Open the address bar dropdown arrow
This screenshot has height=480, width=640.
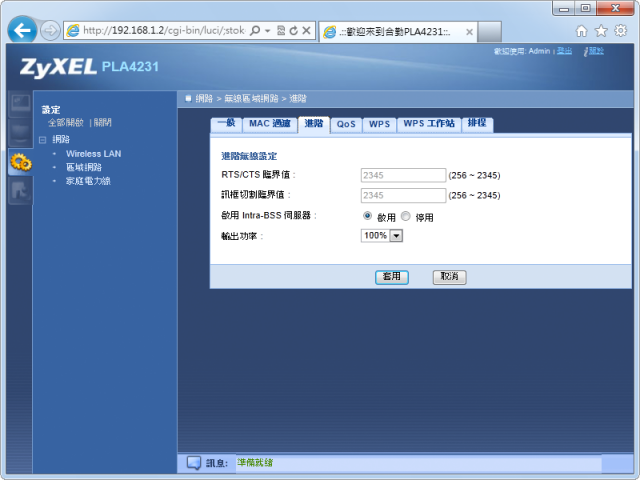[268, 31]
